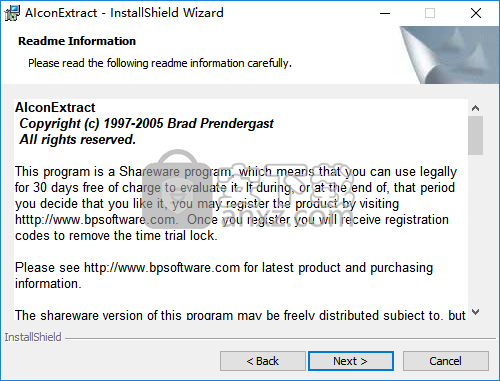Click the page-curl banner graphic

(448, 55)
